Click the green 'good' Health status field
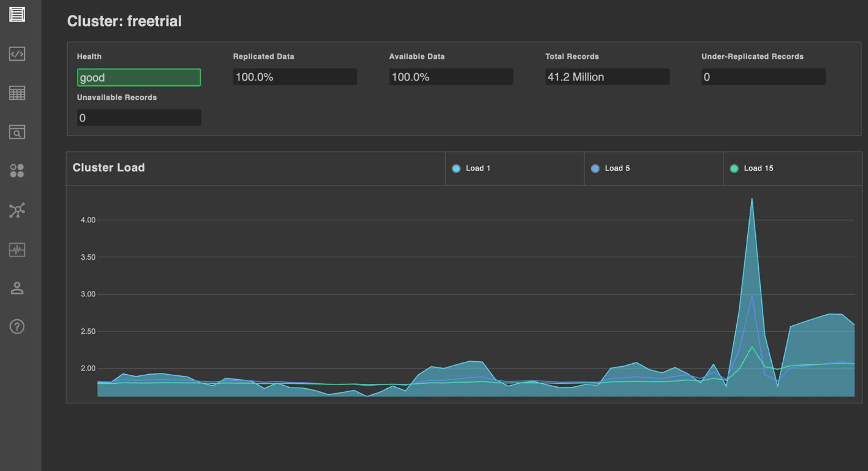 pyautogui.click(x=139, y=78)
